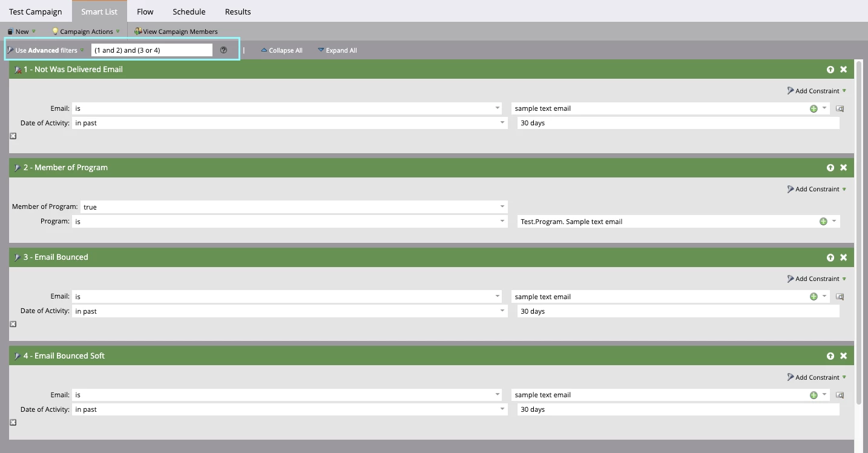The image size is (868, 453).
Task: Add new email value in filter 1
Action: tap(814, 109)
